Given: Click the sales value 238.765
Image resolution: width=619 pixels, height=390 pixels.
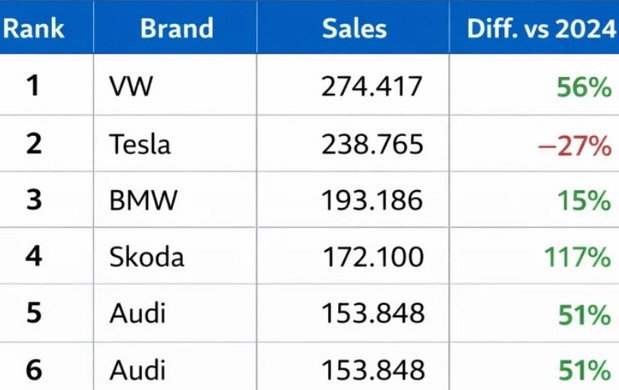Looking at the screenshot, I should (x=372, y=144).
